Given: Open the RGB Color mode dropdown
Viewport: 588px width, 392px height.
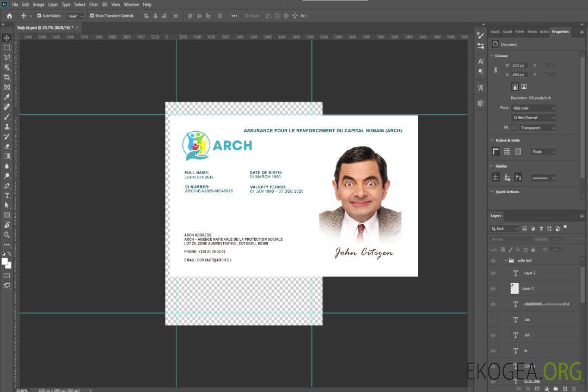Looking at the screenshot, I should coord(533,108).
